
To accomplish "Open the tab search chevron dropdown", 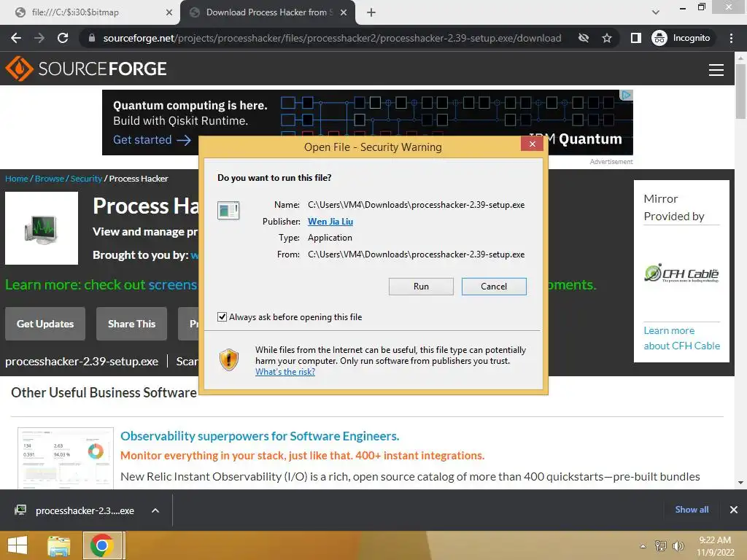I will point(656,12).
